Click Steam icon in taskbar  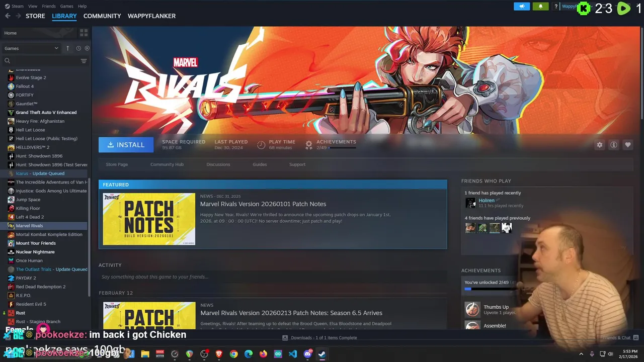tap(322, 354)
